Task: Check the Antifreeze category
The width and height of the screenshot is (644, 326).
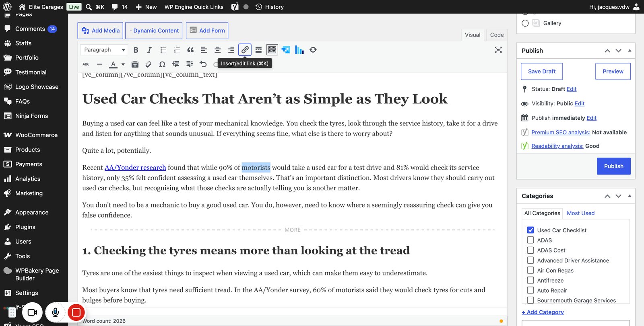Action: tap(530, 280)
